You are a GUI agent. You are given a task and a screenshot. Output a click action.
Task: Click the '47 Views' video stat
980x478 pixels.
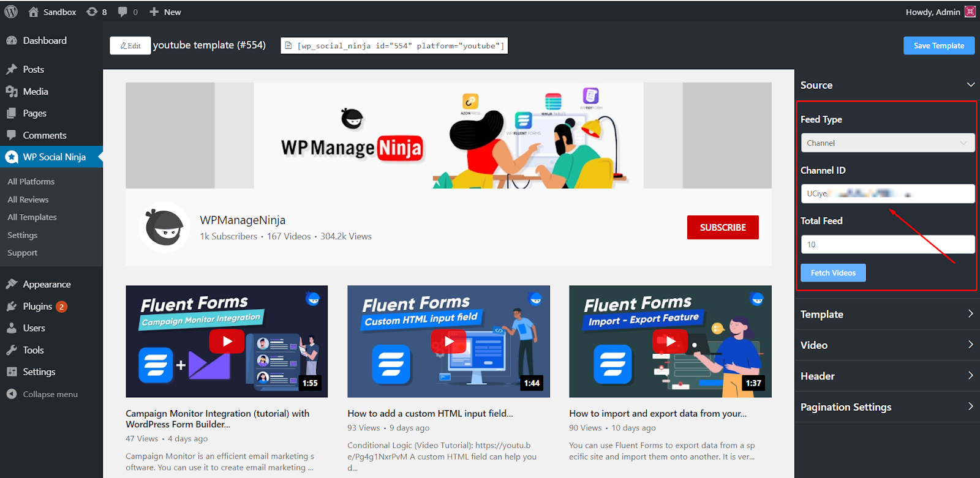pos(142,439)
